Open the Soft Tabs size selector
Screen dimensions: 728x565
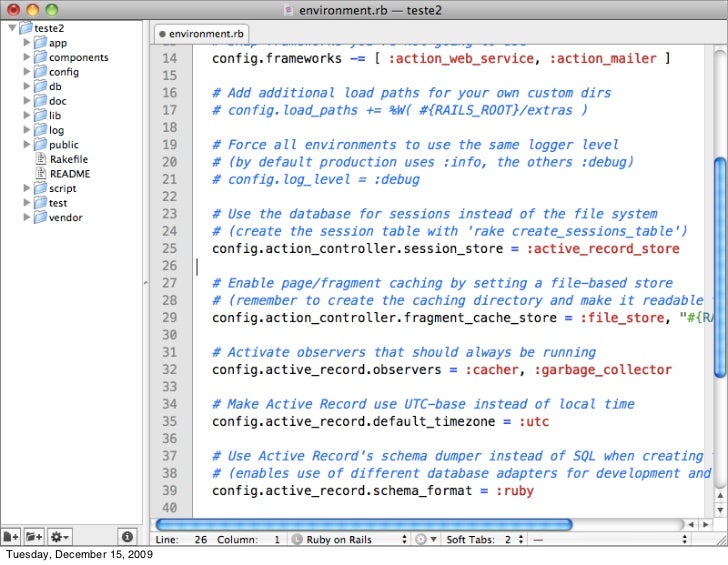coord(485,539)
